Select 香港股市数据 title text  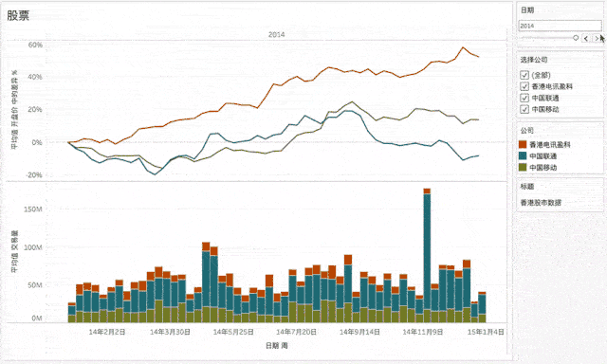[541, 202]
